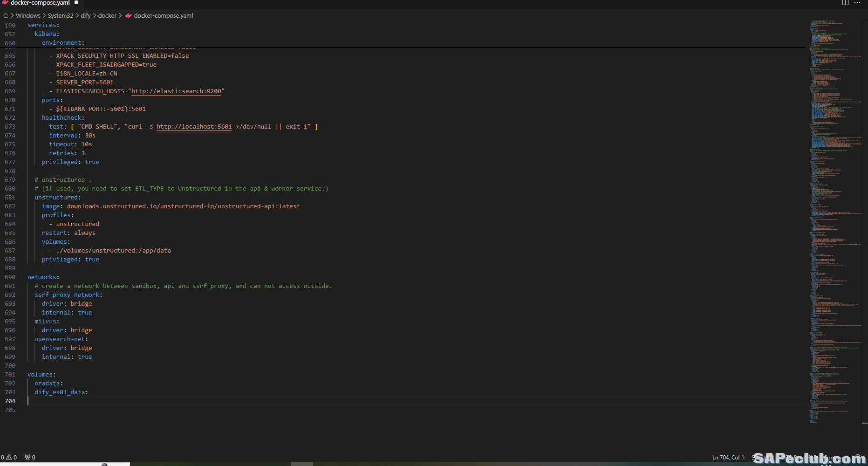Click the ports broadcast icon in status bar
The width and height of the screenshot is (868, 466).
click(27, 457)
